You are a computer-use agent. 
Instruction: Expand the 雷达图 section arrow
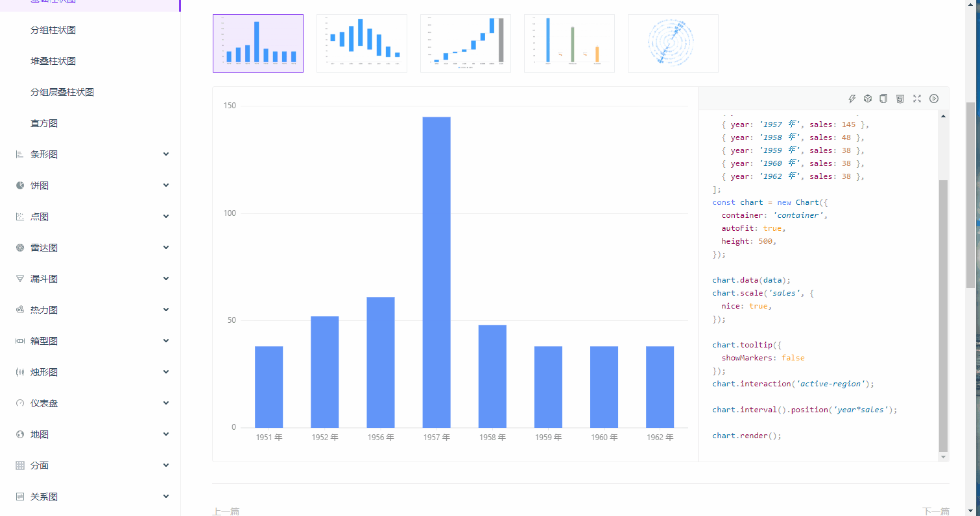(166, 248)
